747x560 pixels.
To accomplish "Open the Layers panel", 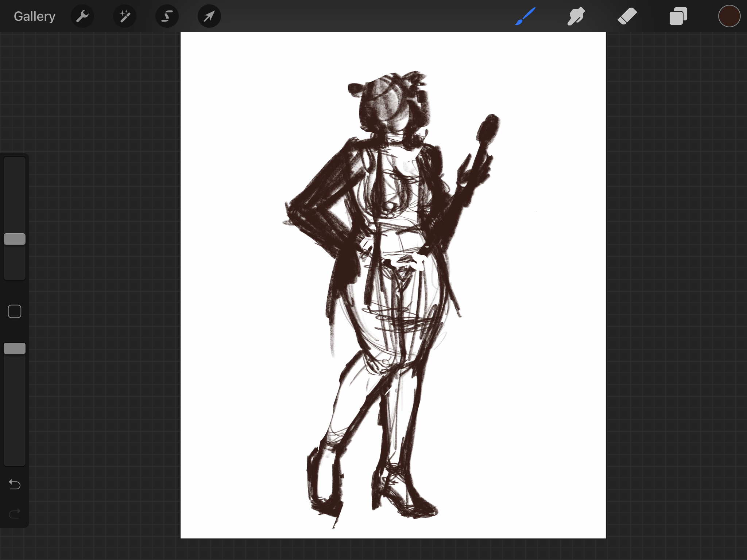I will (x=678, y=16).
